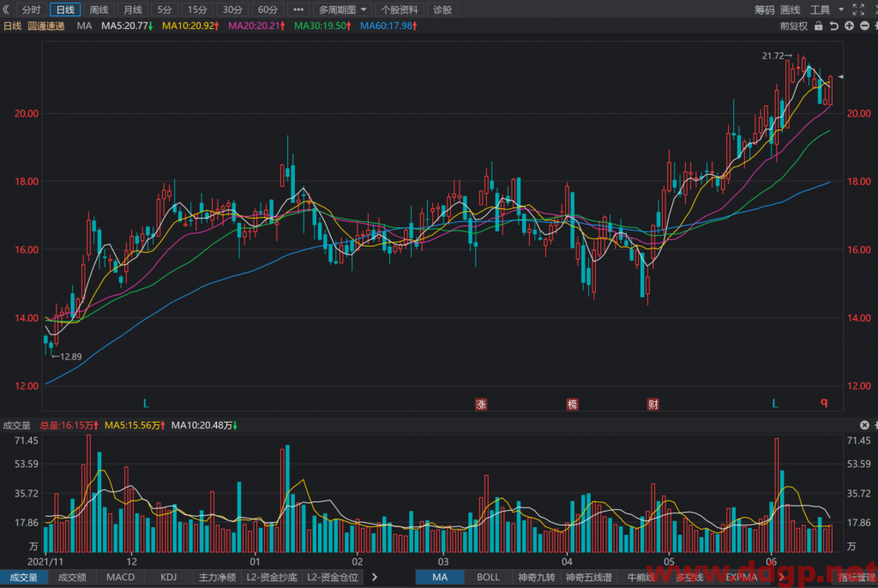Click the undo arrow icon
Viewport: 878px width, 588px height.
click(833, 26)
